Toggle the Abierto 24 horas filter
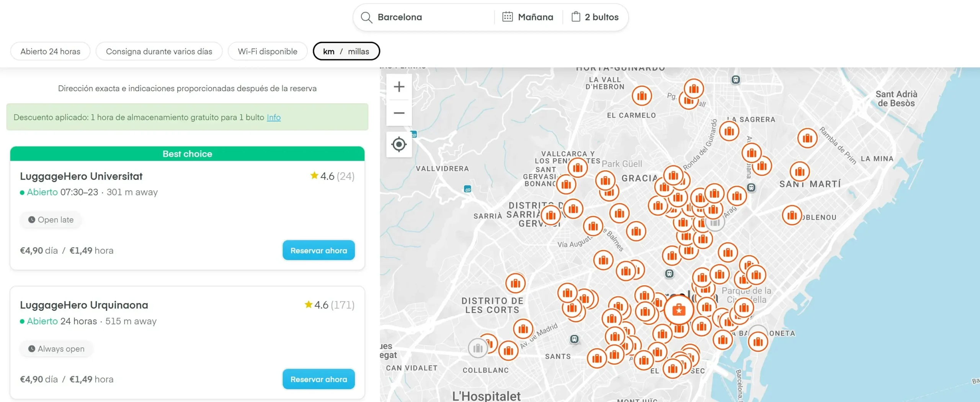The width and height of the screenshot is (980, 402). point(50,51)
